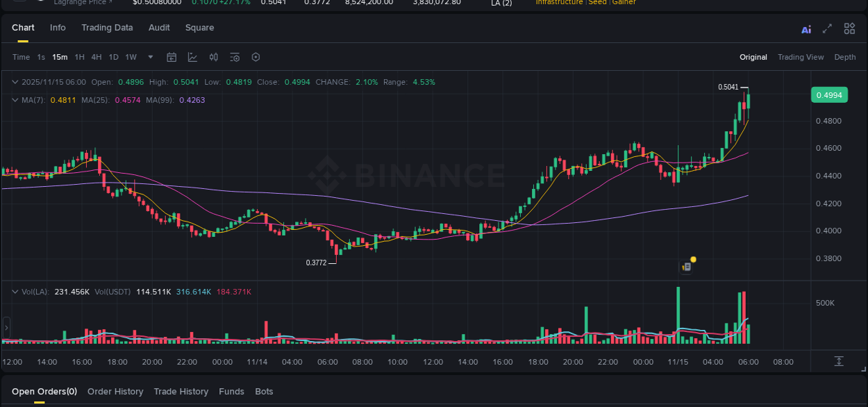The width and height of the screenshot is (868, 407).
Task: Switch the chart to Trading View mode
Action: pyautogui.click(x=801, y=57)
